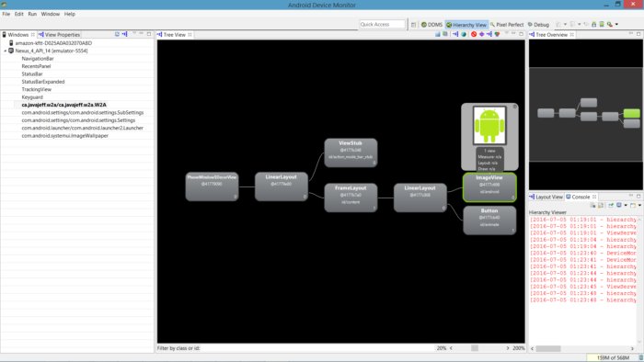Click the purple request layout icon

481,34
